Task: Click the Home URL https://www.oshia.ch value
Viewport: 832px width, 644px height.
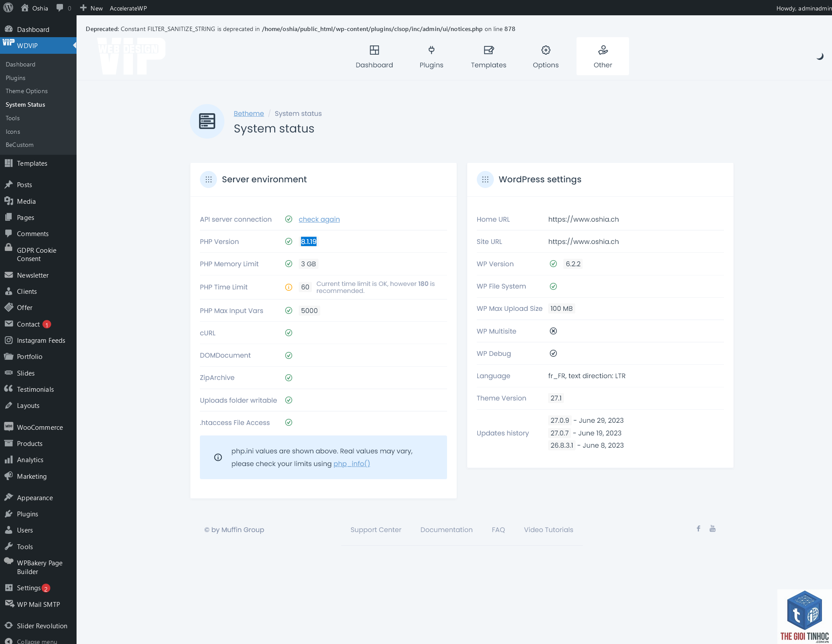Action: pos(584,219)
